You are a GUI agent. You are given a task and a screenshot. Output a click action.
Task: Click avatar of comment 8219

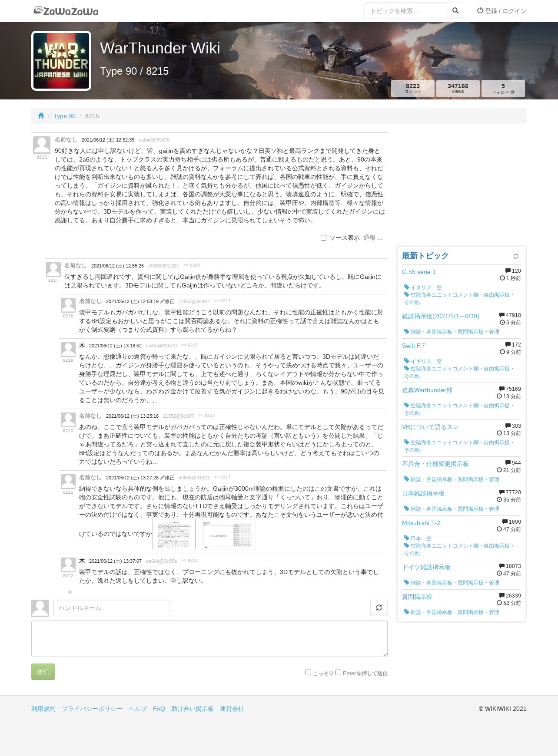pos(68,349)
